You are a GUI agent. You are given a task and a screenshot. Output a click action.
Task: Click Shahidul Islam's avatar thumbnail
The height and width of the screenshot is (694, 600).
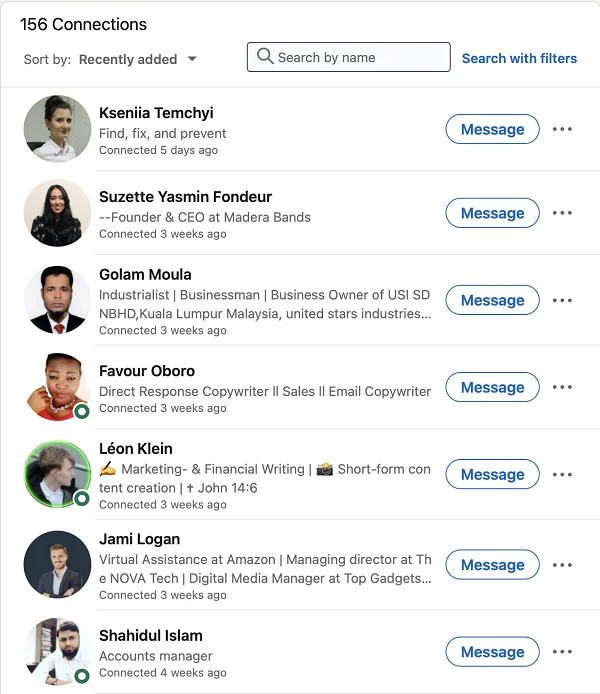57,651
